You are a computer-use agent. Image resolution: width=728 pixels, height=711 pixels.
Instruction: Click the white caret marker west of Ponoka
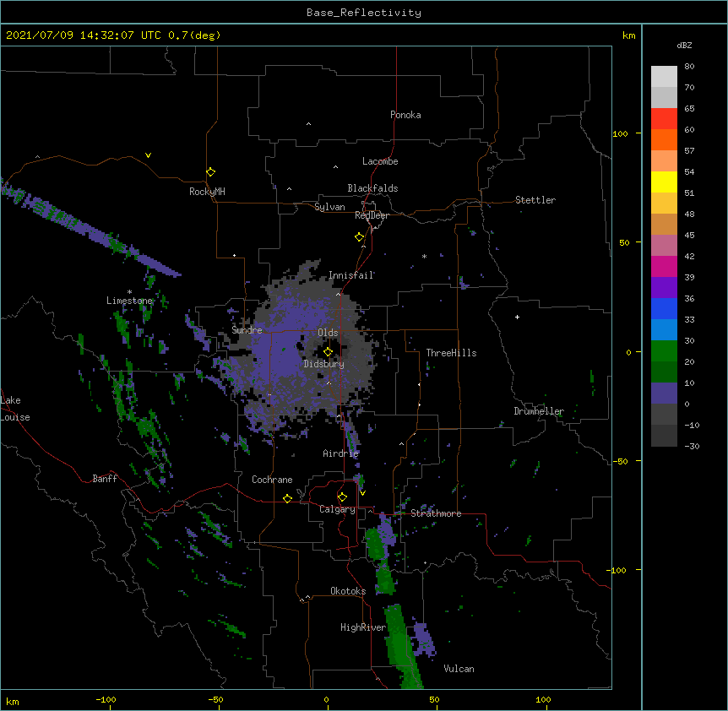[x=308, y=124]
